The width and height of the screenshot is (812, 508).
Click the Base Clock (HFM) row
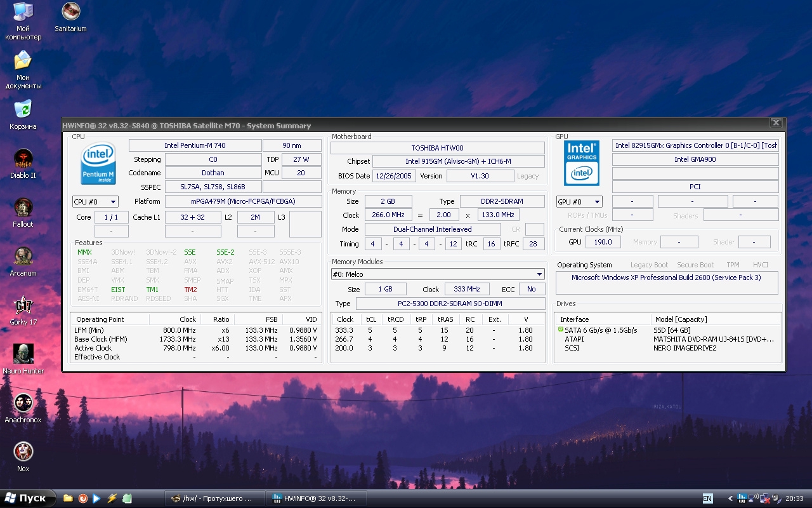[x=196, y=339]
